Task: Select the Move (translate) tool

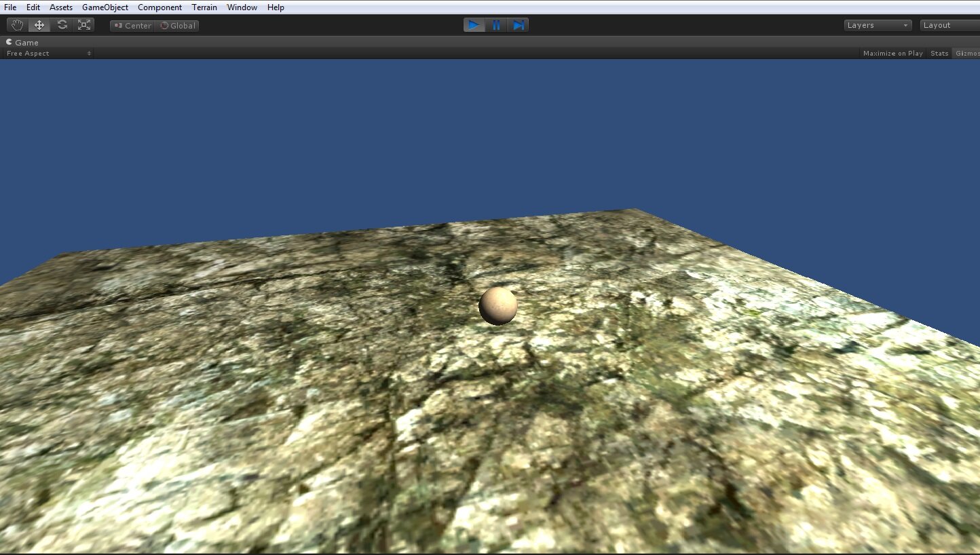Action: tap(39, 25)
